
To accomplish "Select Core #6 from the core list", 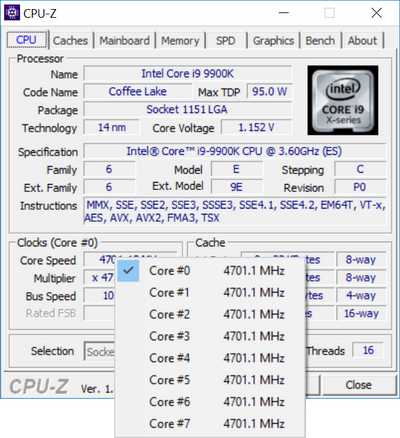I will click(x=210, y=402).
